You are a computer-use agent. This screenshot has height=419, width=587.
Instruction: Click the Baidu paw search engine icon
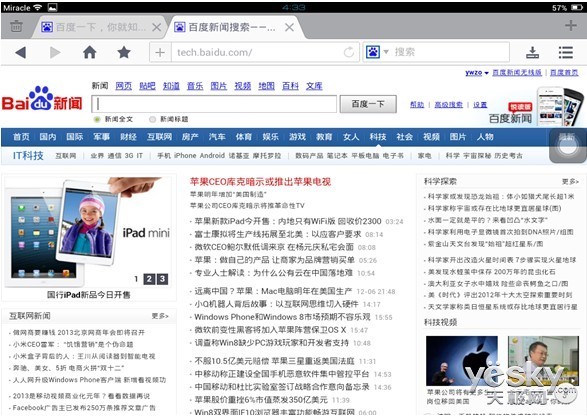(373, 52)
